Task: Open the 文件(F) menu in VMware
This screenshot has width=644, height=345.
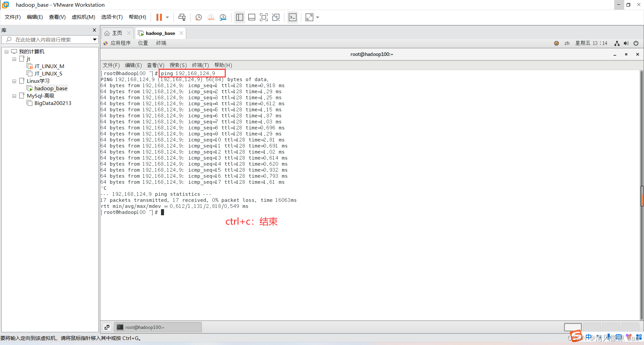Action: pos(13,17)
